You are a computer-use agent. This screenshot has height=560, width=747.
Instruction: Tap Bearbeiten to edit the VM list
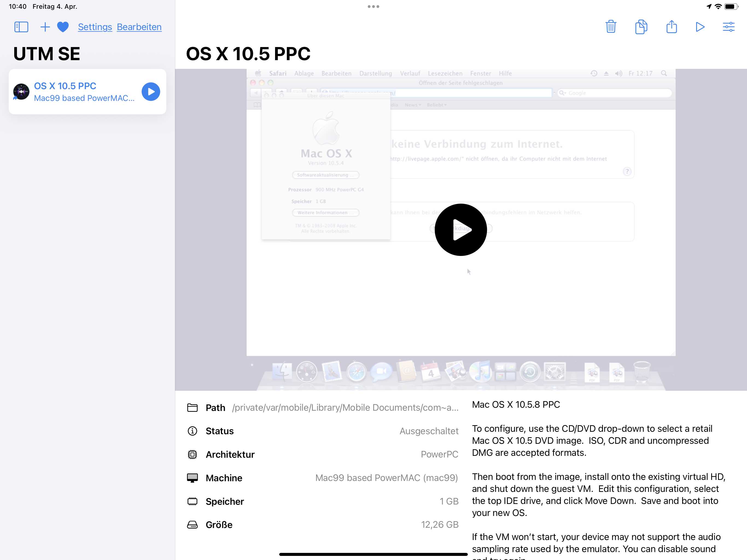[x=139, y=27]
